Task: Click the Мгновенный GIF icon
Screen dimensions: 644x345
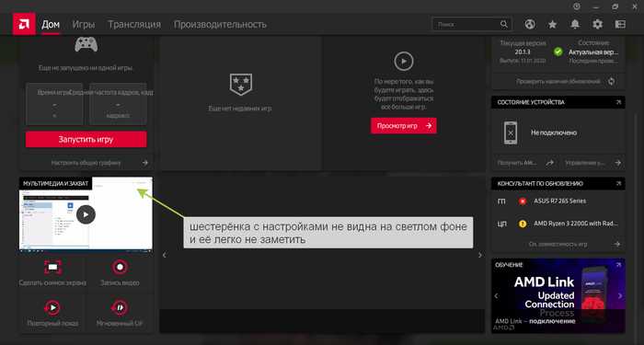Action: (x=120, y=307)
